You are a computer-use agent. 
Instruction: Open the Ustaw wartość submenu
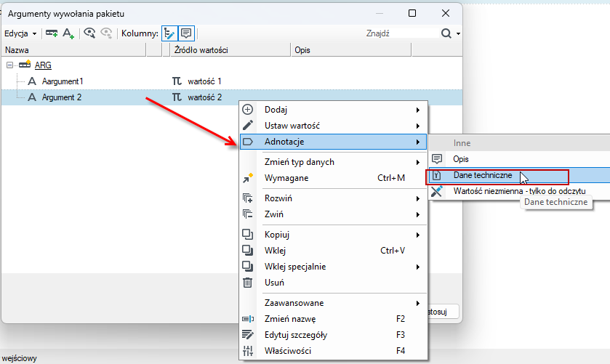coord(333,126)
